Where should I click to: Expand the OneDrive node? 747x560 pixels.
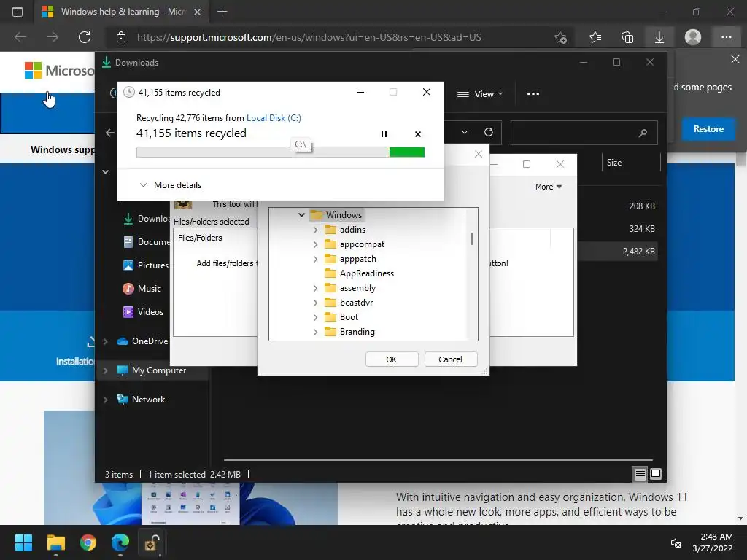(x=106, y=341)
